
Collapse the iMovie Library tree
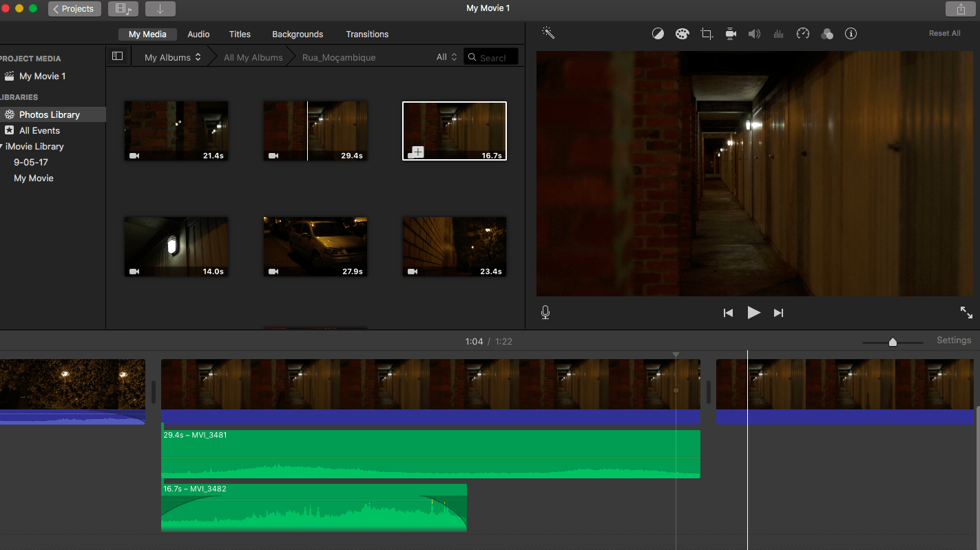click(x=2, y=146)
